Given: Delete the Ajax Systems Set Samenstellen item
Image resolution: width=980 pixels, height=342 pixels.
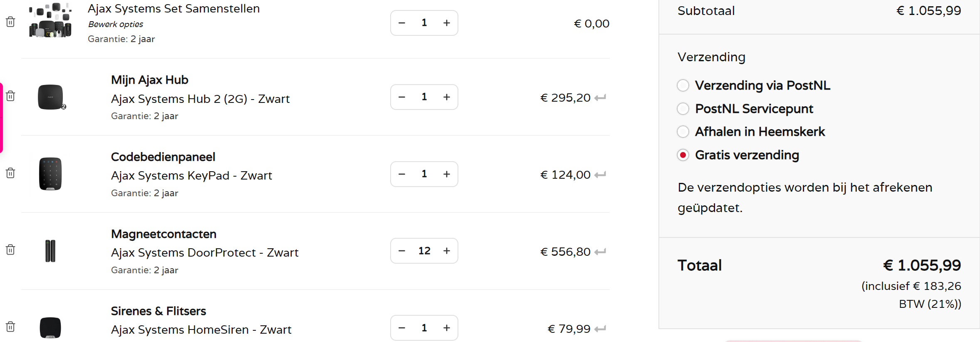Looking at the screenshot, I should click(10, 22).
